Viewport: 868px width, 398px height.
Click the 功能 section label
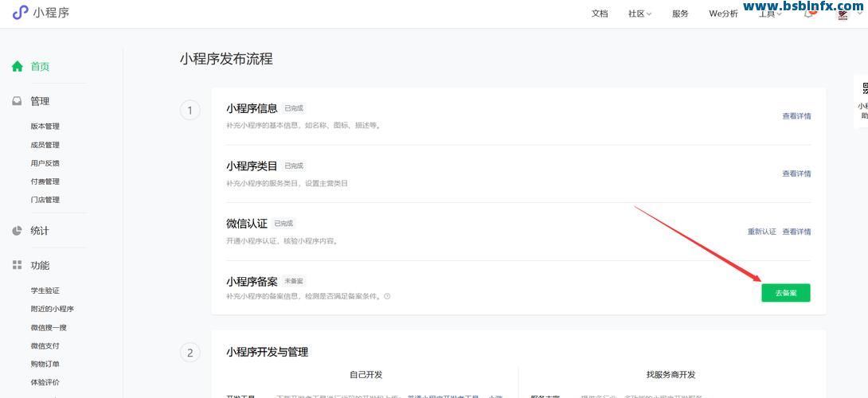click(x=40, y=265)
